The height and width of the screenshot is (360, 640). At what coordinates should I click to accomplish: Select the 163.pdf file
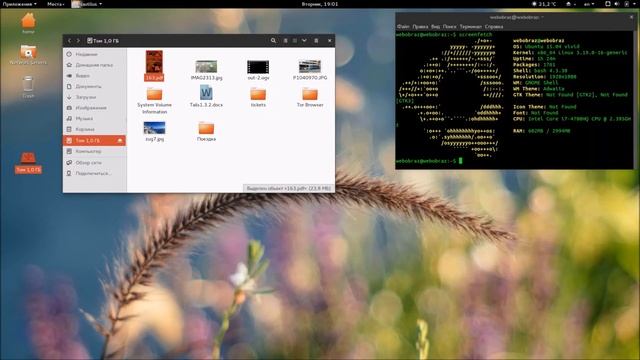(154, 65)
